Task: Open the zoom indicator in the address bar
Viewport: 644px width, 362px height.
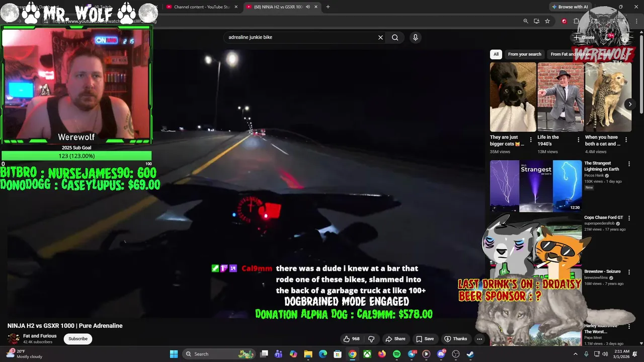Action: pos(526,21)
